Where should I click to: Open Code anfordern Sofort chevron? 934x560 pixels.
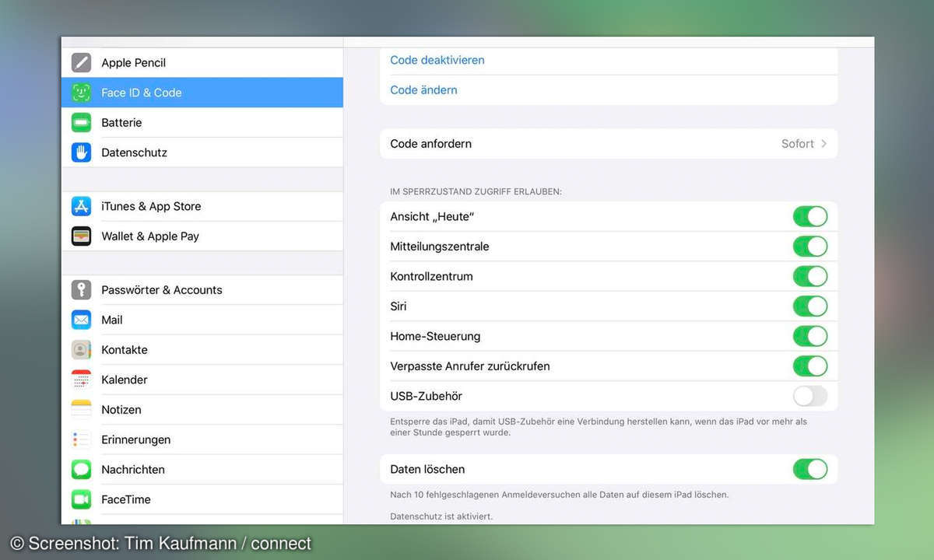pyautogui.click(x=824, y=144)
